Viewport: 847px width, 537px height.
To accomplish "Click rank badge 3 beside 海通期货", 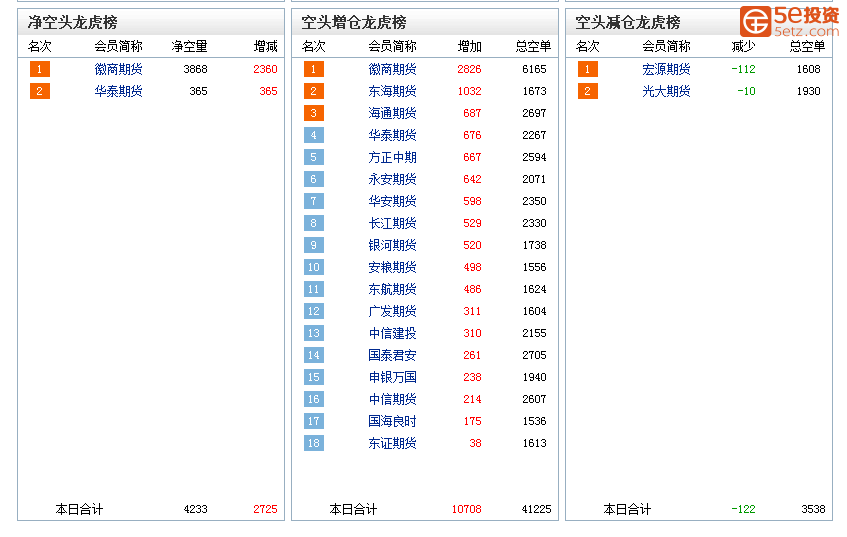I will coord(313,113).
